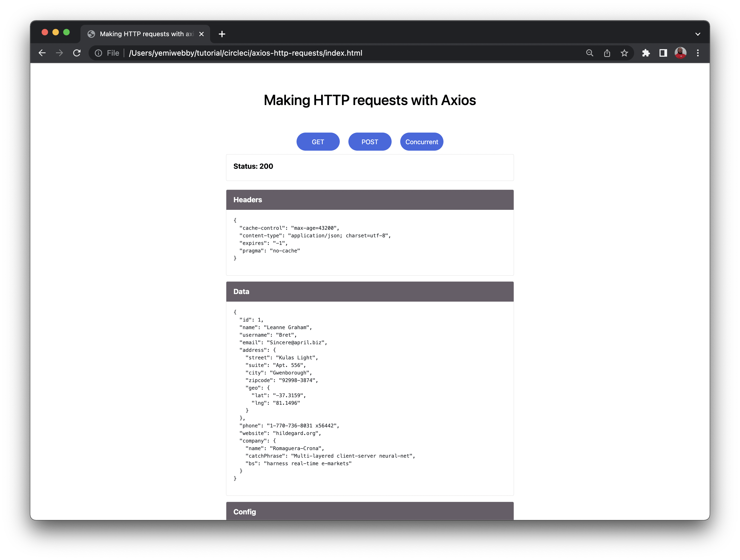The width and height of the screenshot is (740, 560).
Task: Click the sidebar panel icon near the profile
Action: pyautogui.click(x=663, y=53)
